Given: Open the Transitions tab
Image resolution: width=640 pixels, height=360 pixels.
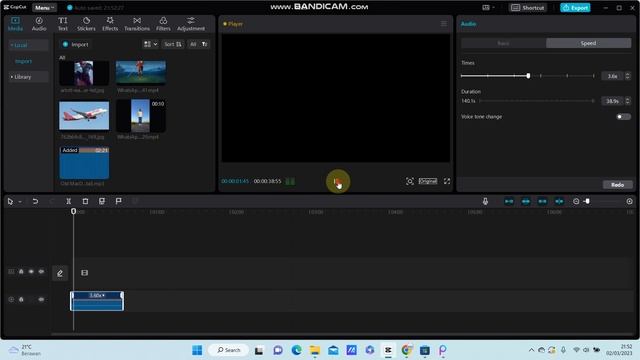Looking at the screenshot, I should [x=137, y=24].
